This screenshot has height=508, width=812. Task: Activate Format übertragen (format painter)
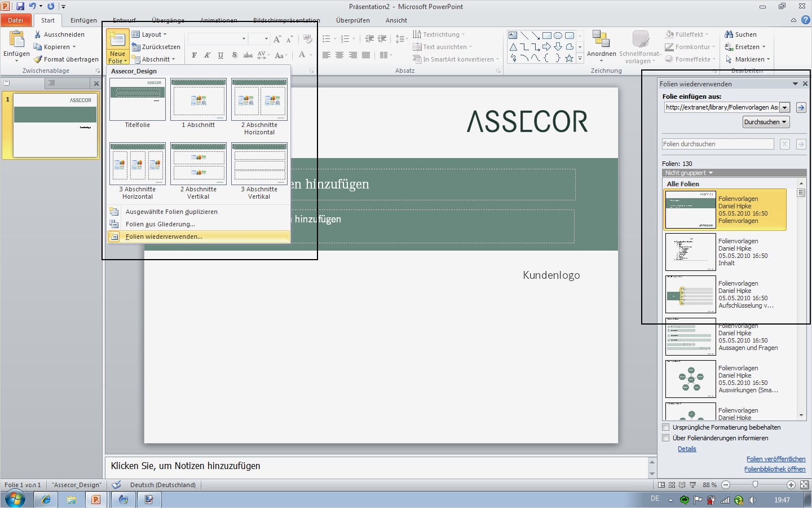tap(66, 59)
